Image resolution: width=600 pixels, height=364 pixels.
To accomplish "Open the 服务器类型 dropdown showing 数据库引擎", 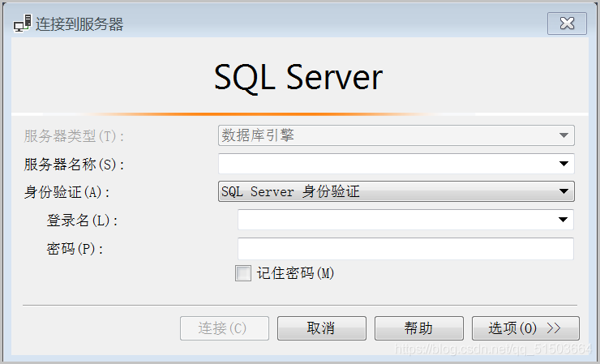I will [x=396, y=135].
